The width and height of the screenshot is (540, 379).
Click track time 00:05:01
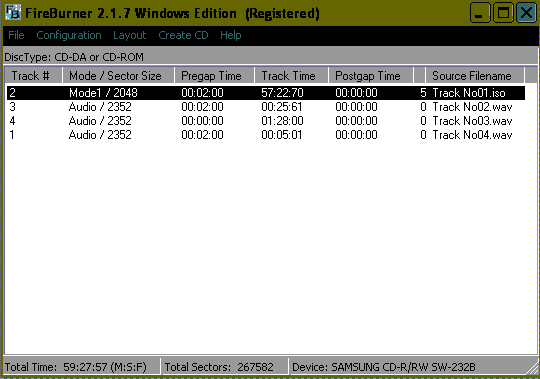282,135
